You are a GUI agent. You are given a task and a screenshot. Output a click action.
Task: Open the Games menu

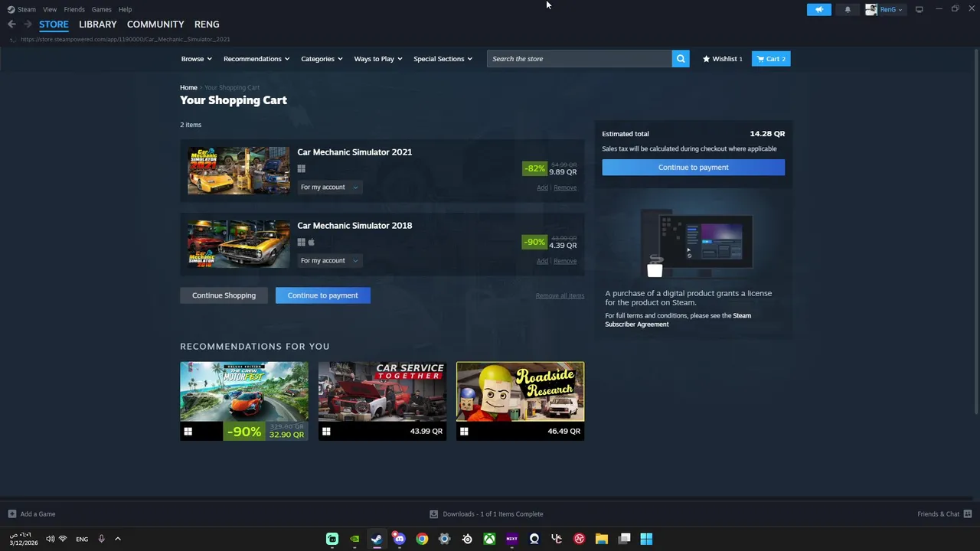click(x=101, y=9)
